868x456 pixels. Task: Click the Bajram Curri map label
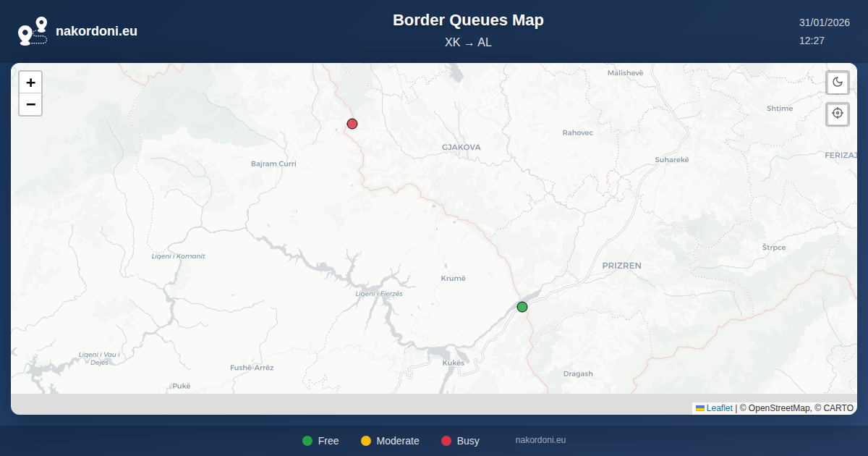273,164
